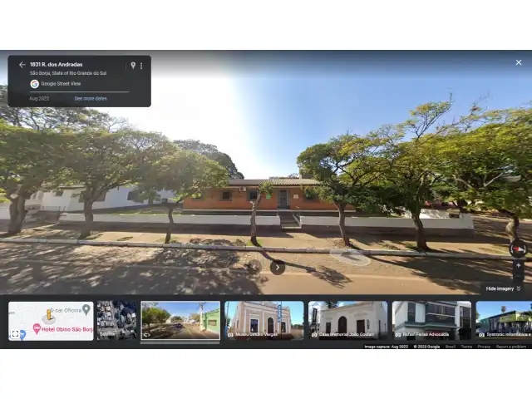The width and height of the screenshot is (532, 399).
Task: Open the Terms link in footer
Action: [466, 347]
